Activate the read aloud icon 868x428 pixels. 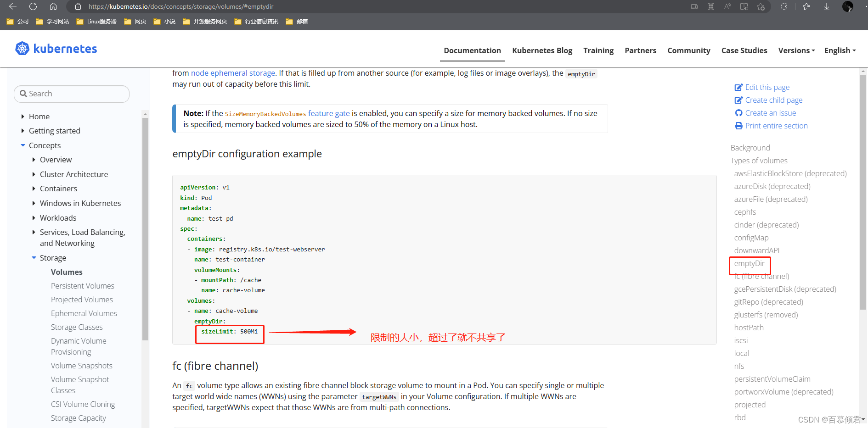tap(727, 6)
